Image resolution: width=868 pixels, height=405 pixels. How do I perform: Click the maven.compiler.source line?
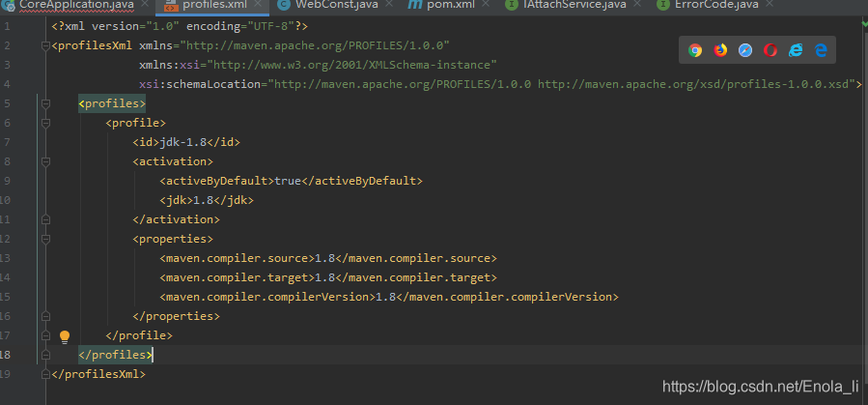point(328,258)
